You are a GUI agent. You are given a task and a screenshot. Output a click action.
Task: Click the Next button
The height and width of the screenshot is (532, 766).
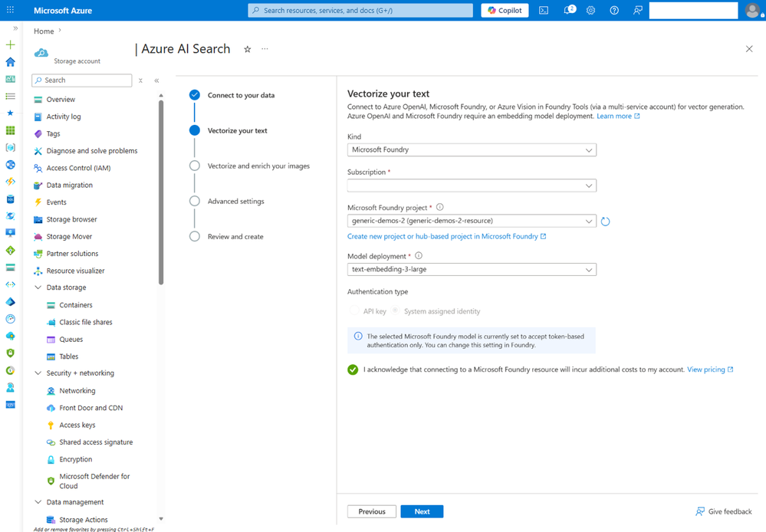(x=422, y=511)
